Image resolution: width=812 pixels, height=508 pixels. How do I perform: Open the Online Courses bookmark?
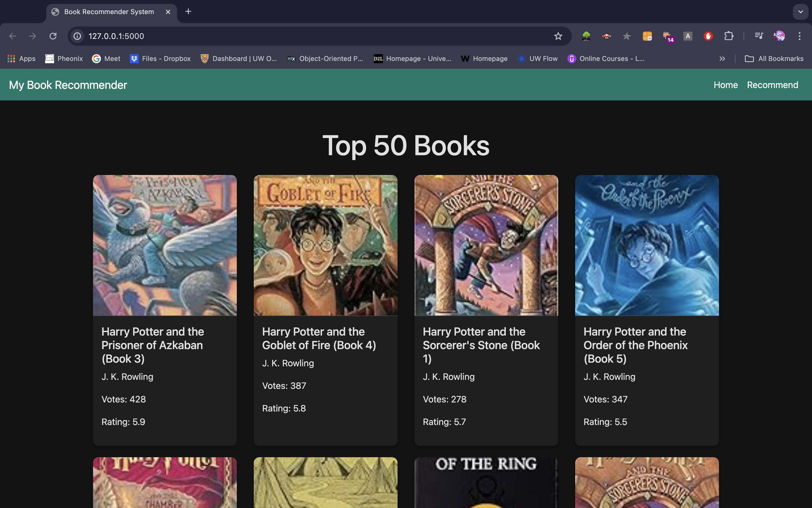tap(606, 59)
